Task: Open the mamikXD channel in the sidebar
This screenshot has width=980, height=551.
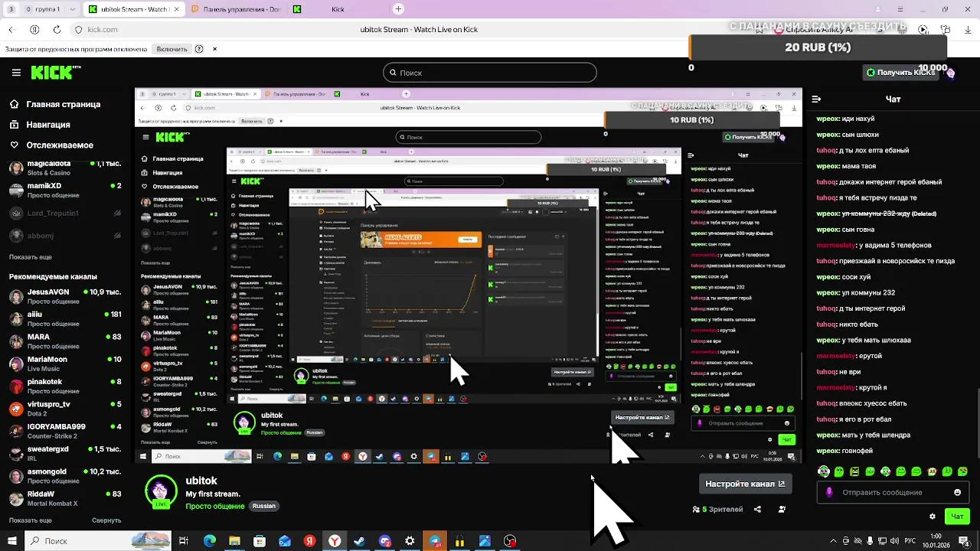Action: coord(64,190)
